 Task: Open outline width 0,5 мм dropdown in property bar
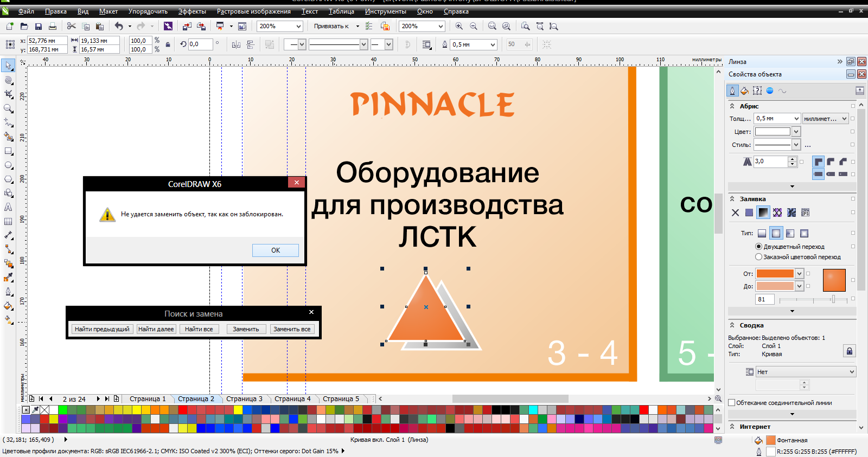click(493, 44)
